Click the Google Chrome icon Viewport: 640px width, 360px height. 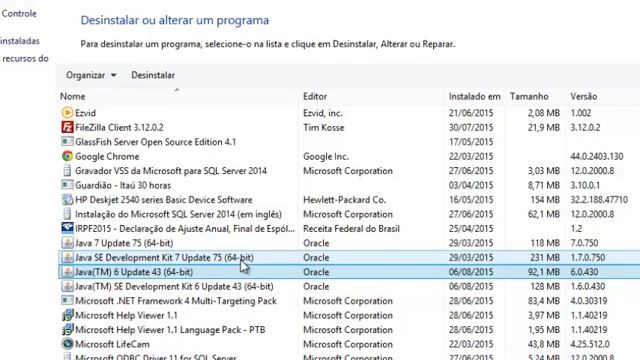[x=67, y=156]
